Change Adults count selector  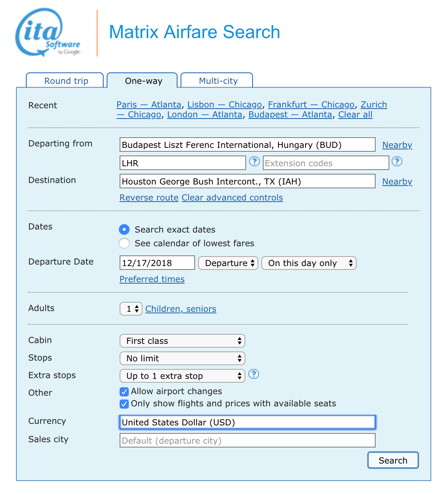tap(131, 309)
